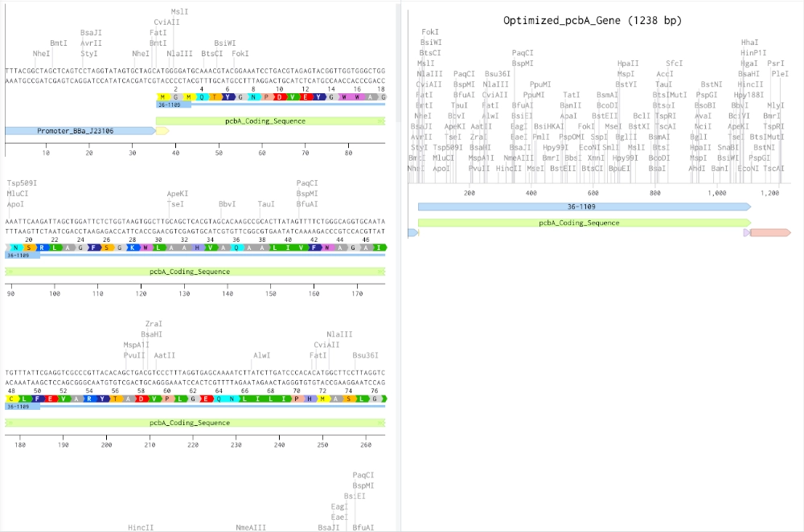Image resolution: width=804 pixels, height=532 pixels.
Task: Click the first yellow M start residue
Action: coord(162,96)
